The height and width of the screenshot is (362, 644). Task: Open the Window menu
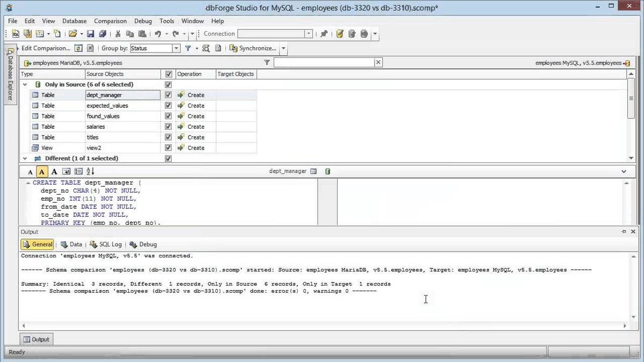(x=193, y=21)
